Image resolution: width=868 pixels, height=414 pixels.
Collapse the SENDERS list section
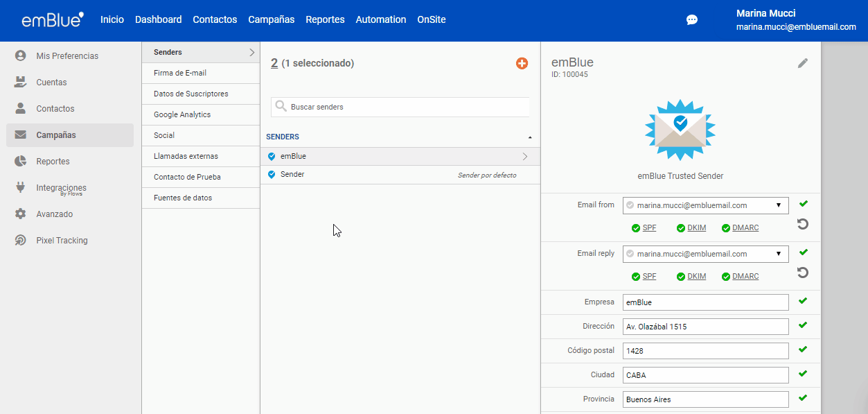point(530,137)
